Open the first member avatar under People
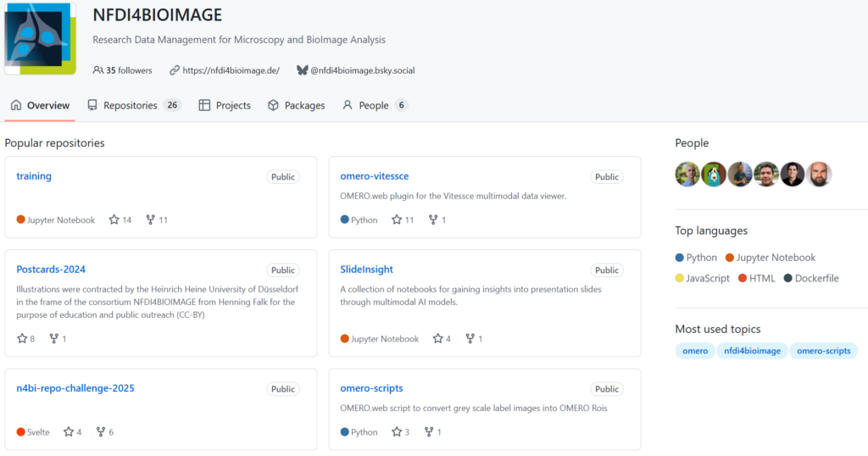Screen dimensions: 868x456 click(687, 175)
